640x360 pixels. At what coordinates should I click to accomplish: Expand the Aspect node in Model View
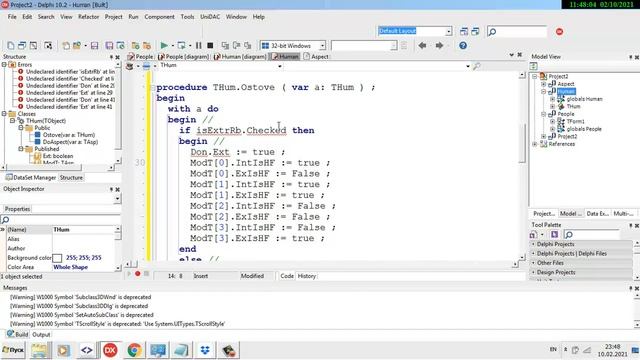[543, 84]
